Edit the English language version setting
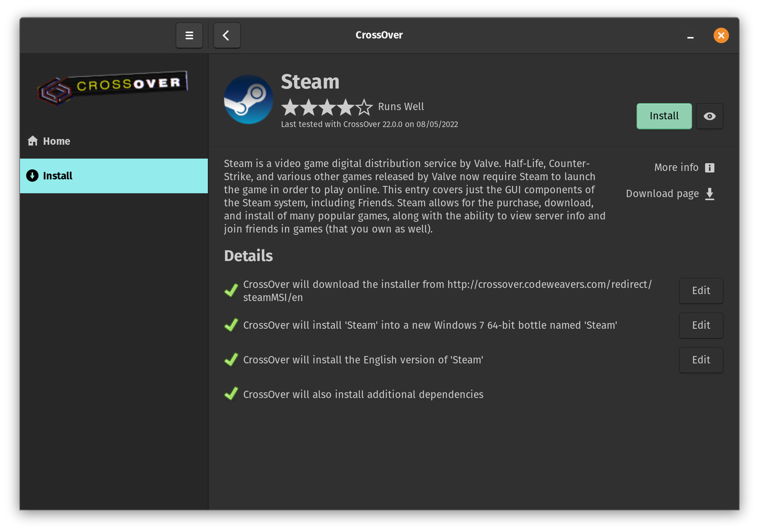Screen dimensions: 759x532 (701, 360)
